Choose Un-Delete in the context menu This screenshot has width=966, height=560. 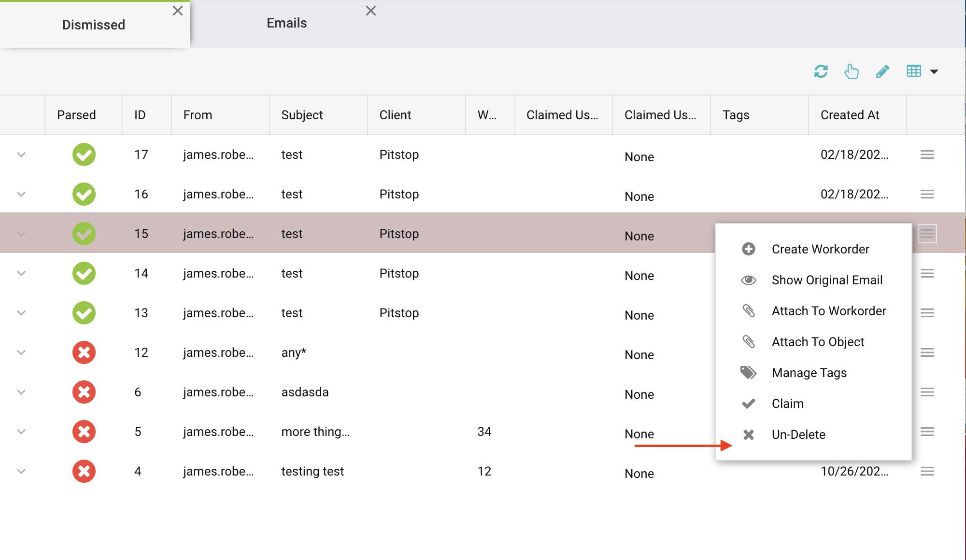tap(798, 434)
